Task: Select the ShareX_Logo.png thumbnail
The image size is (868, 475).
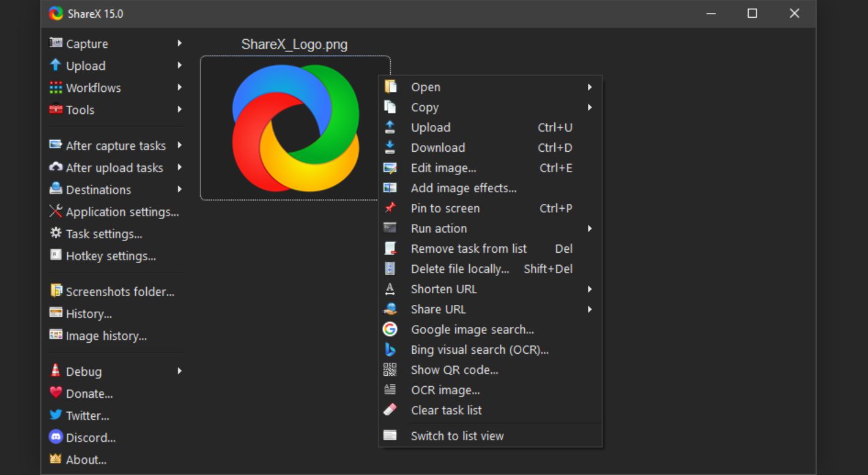Action: pos(295,128)
